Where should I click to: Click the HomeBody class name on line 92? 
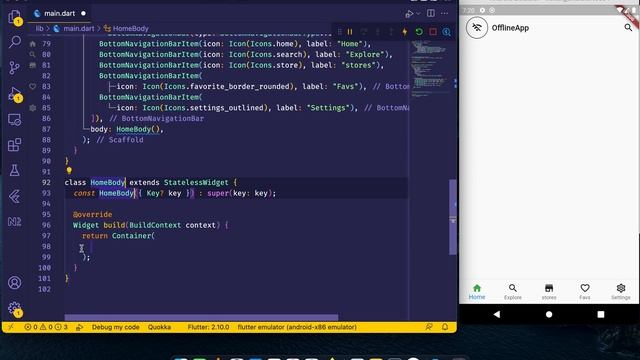107,182
